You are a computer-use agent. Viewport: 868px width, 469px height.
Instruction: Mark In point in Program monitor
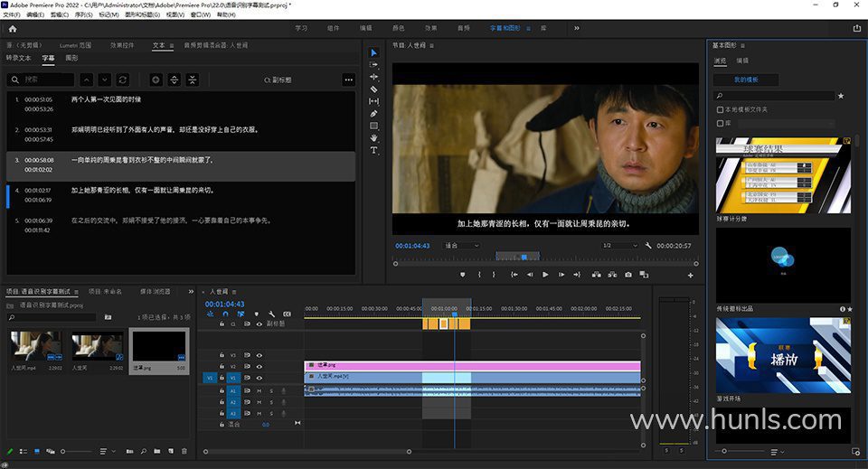[x=479, y=275]
